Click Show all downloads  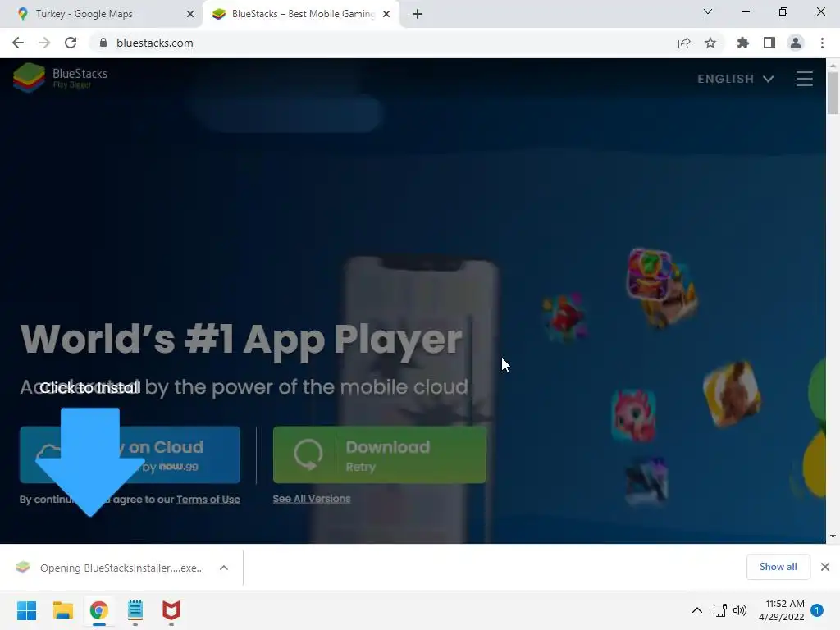click(x=778, y=567)
